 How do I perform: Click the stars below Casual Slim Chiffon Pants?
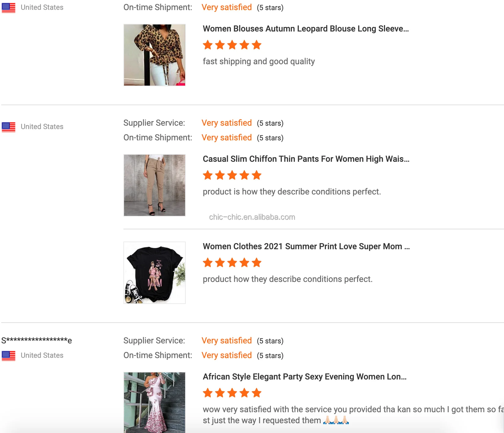[232, 175]
